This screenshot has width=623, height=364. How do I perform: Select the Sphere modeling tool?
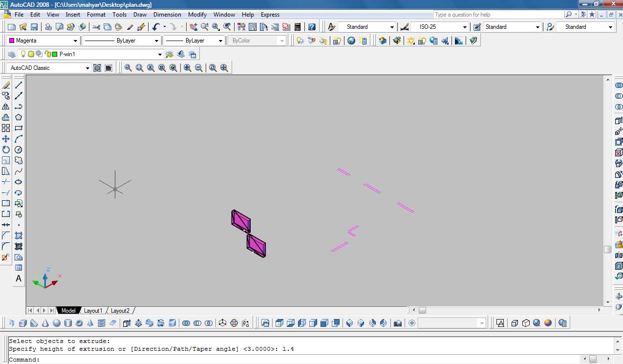(57, 323)
